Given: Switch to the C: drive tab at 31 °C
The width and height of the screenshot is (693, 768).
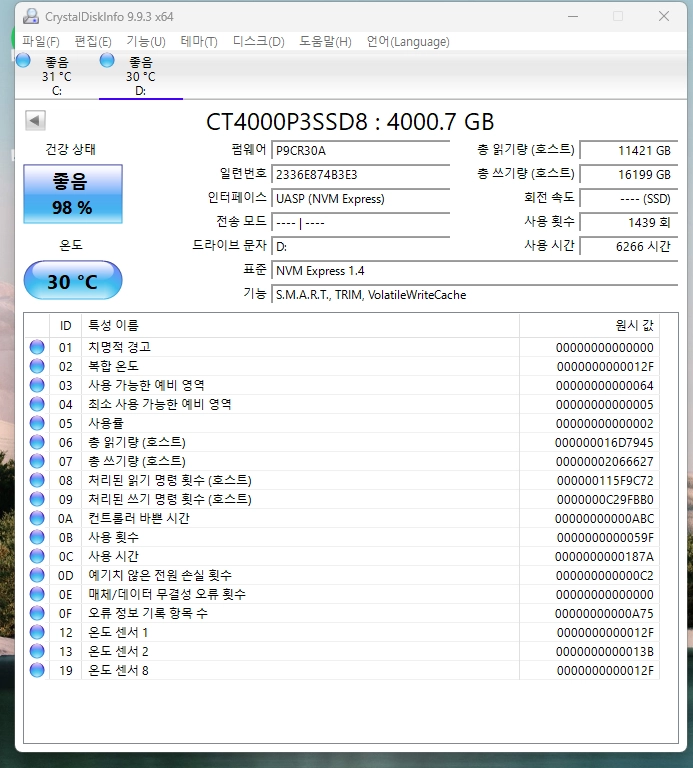Looking at the screenshot, I should (x=57, y=76).
